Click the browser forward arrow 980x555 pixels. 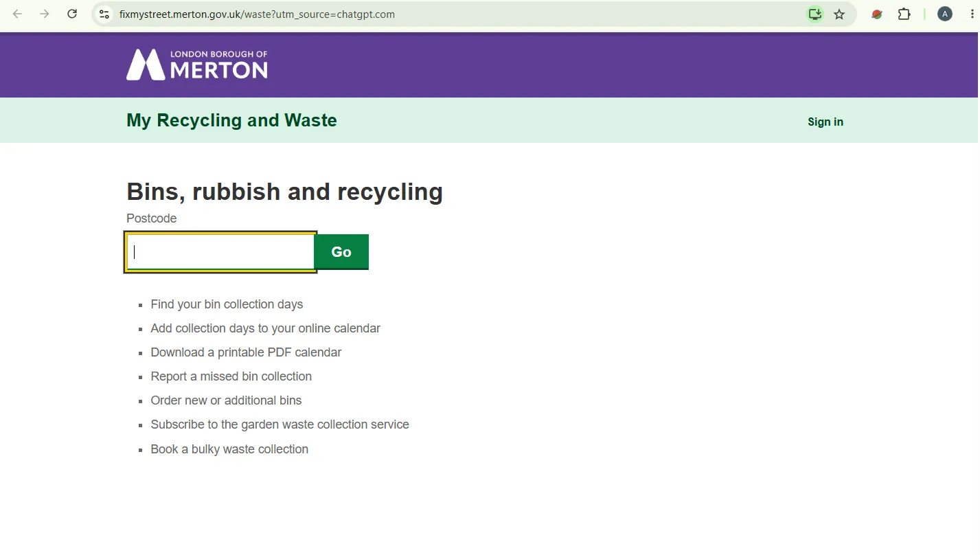tap(45, 14)
